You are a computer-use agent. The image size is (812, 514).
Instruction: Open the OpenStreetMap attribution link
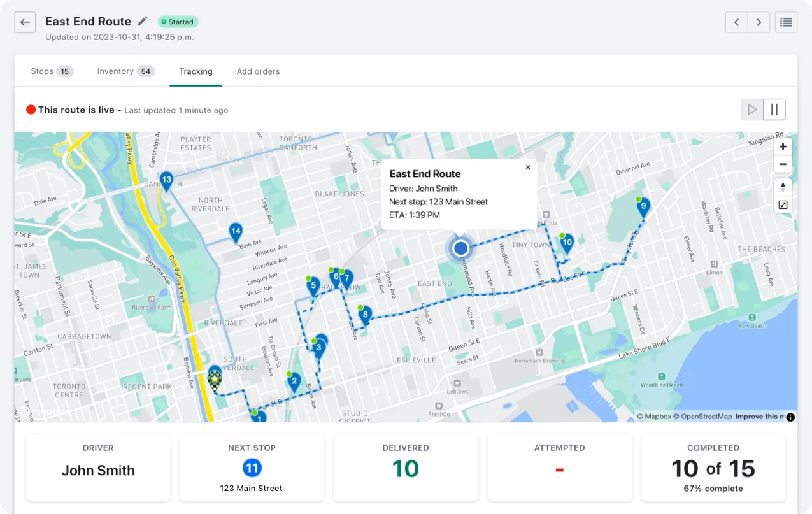click(702, 417)
